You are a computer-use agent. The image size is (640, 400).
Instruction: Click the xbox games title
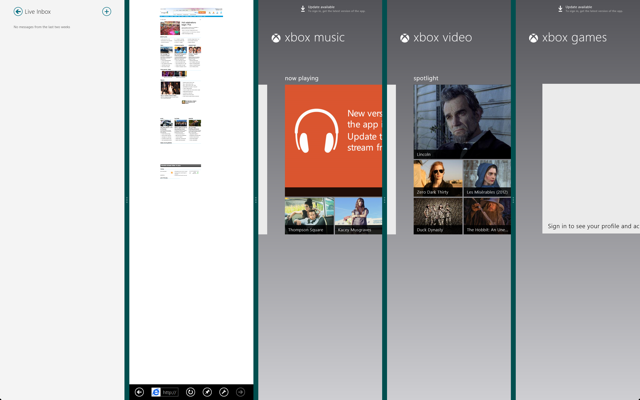(x=574, y=38)
